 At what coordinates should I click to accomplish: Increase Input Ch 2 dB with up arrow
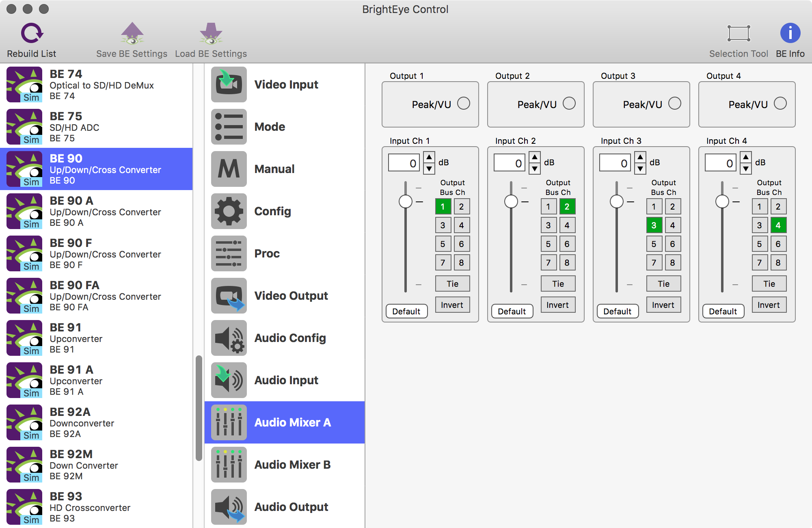click(x=535, y=157)
